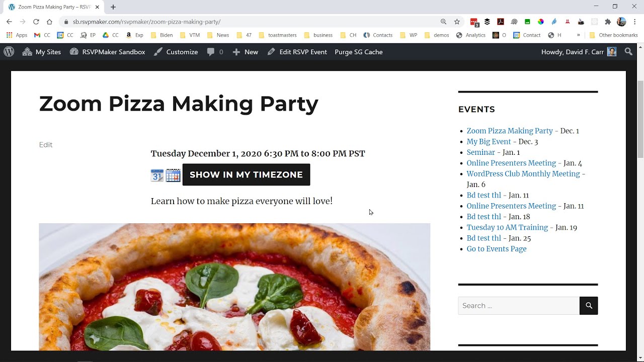Screen dimensions: 644x362
Task: Open the blue feather extension icon
Action: (x=554, y=22)
